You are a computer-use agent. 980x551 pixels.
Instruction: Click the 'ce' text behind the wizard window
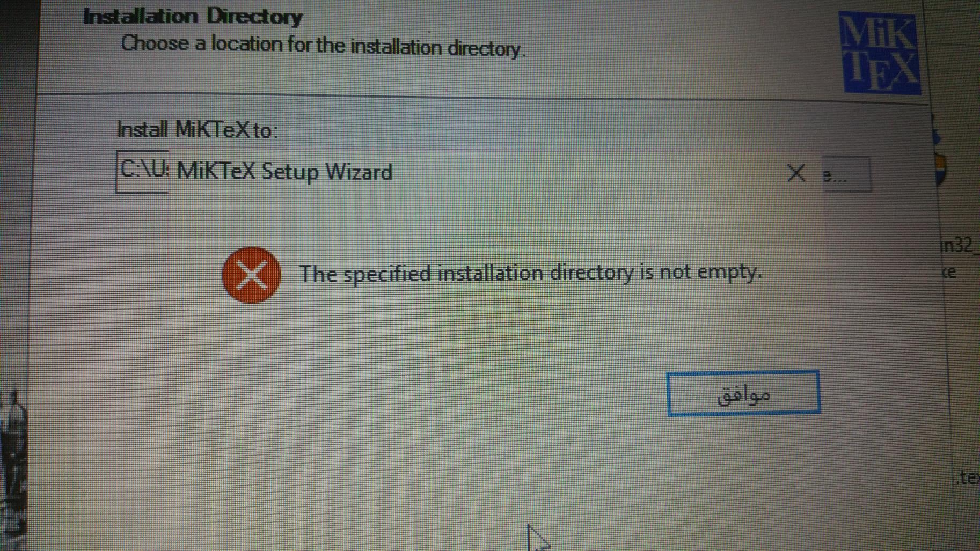tap(949, 272)
